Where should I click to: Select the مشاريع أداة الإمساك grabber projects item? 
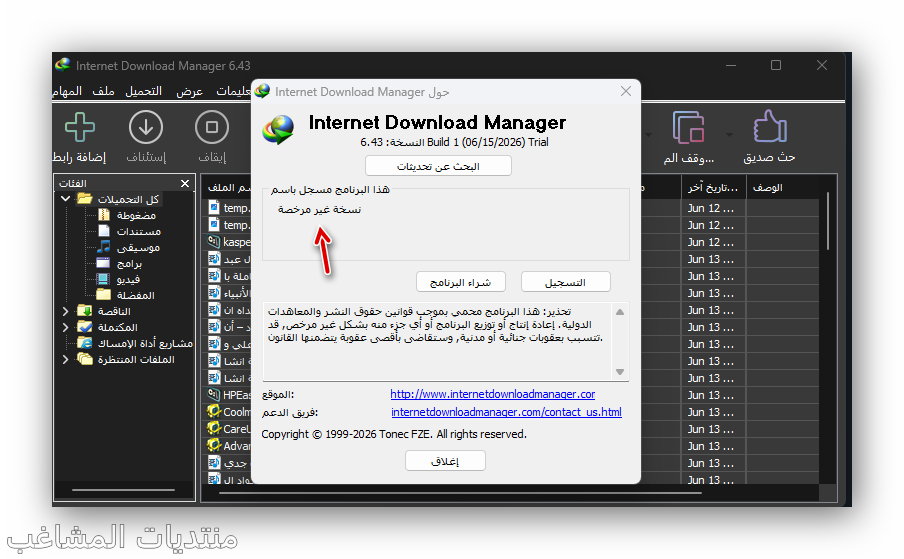145,343
